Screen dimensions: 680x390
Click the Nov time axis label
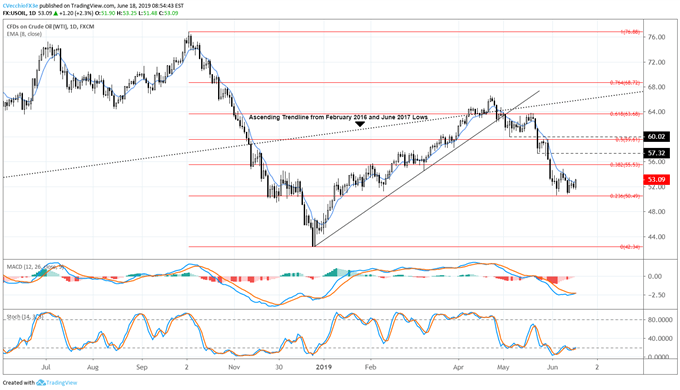coord(234,367)
